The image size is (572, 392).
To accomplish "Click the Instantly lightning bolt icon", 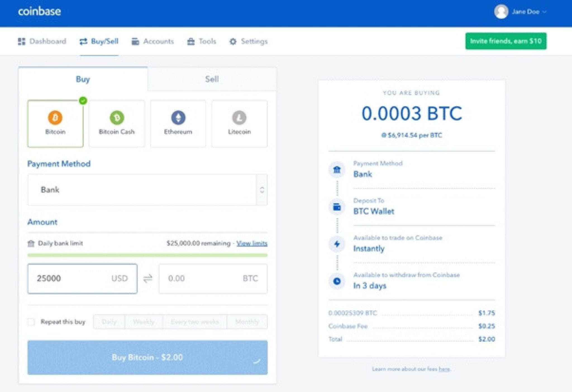I will 337,244.
